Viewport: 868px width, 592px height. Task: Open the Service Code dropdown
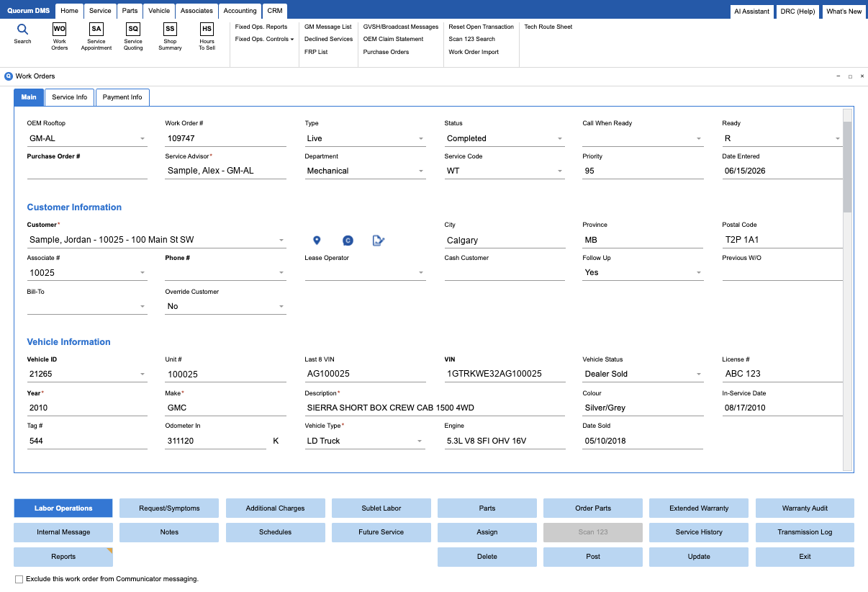tap(560, 171)
